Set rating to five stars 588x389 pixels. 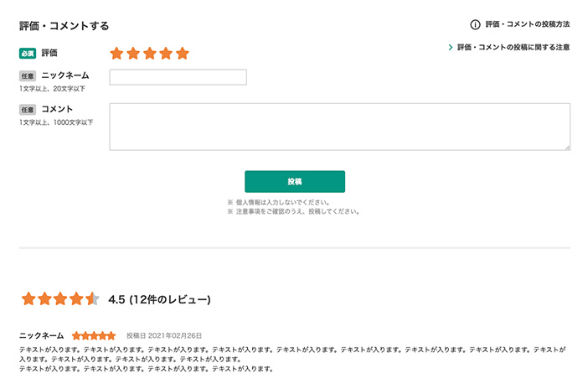click(x=183, y=54)
